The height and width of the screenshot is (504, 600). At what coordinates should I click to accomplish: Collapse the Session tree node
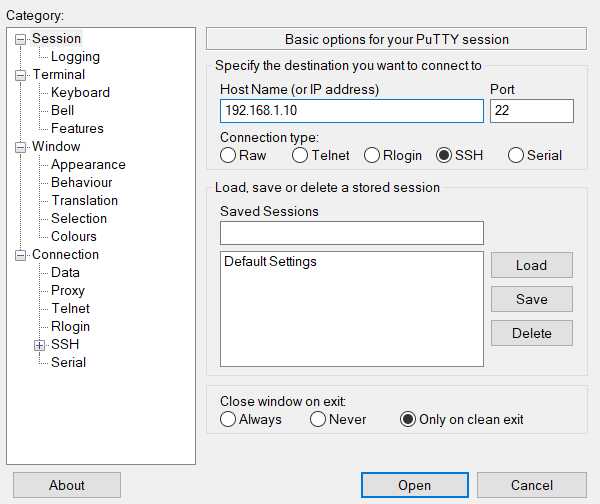(x=20, y=39)
